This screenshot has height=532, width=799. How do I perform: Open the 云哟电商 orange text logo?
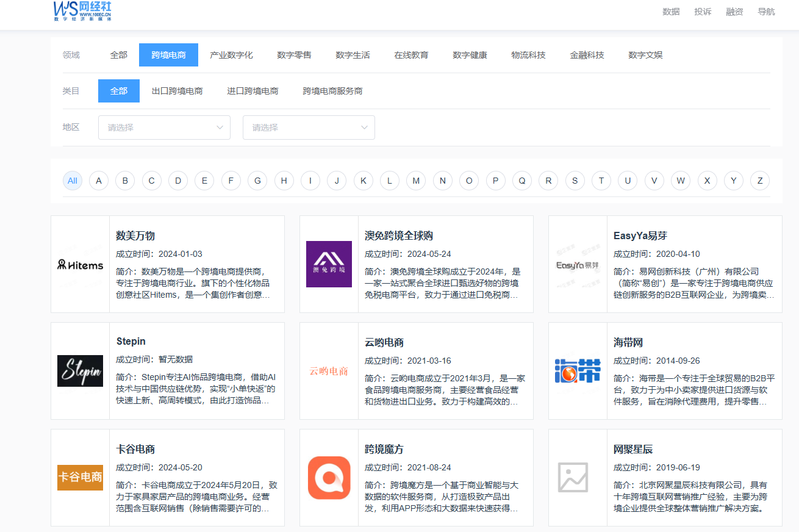pyautogui.click(x=329, y=371)
